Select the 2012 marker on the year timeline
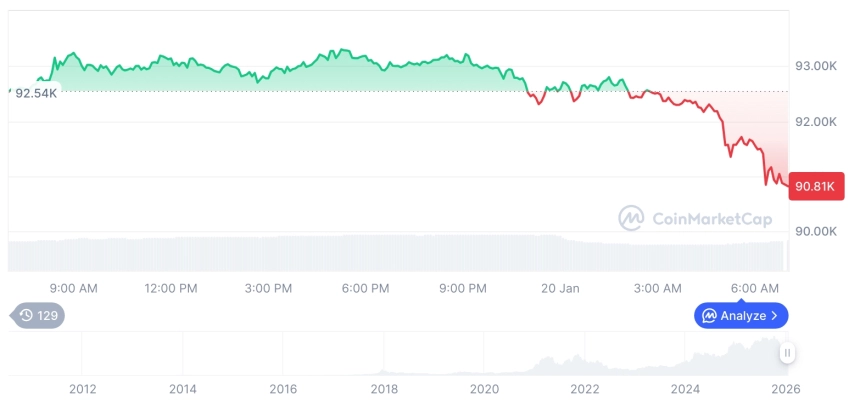The height and width of the screenshot is (401, 860). coord(82,388)
